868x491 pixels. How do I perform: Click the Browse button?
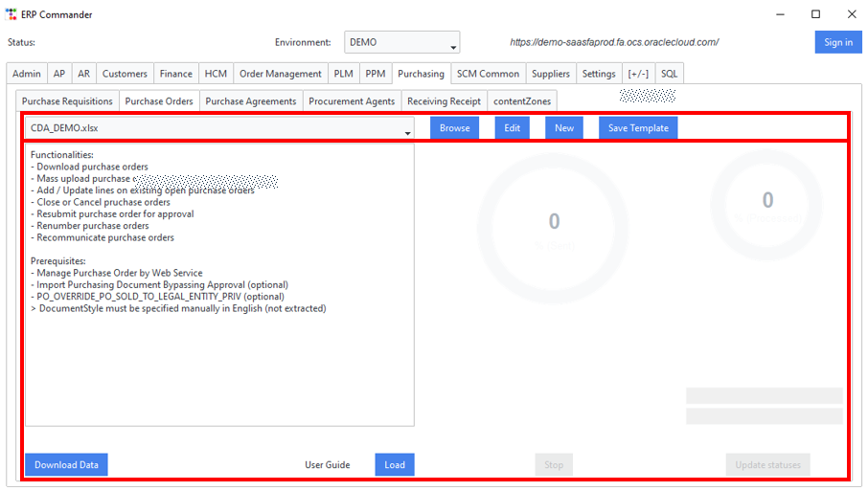[x=454, y=127]
